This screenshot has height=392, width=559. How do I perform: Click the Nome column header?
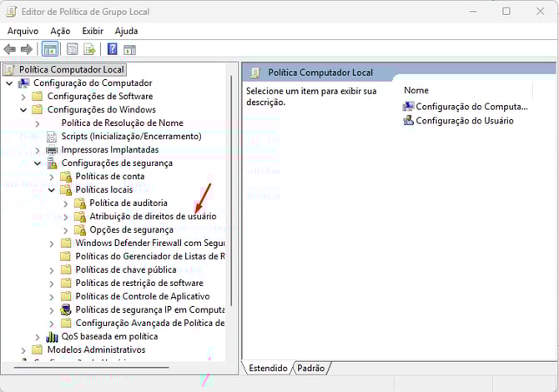click(x=416, y=90)
